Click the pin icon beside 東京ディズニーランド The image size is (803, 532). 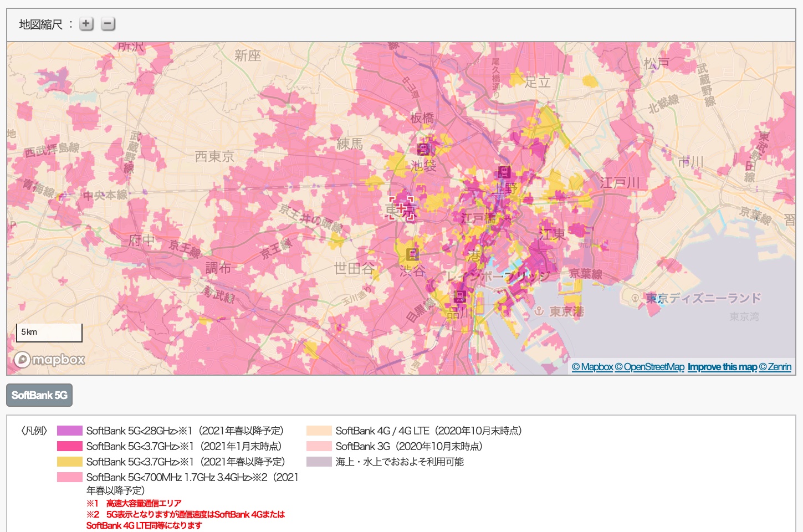point(635,298)
